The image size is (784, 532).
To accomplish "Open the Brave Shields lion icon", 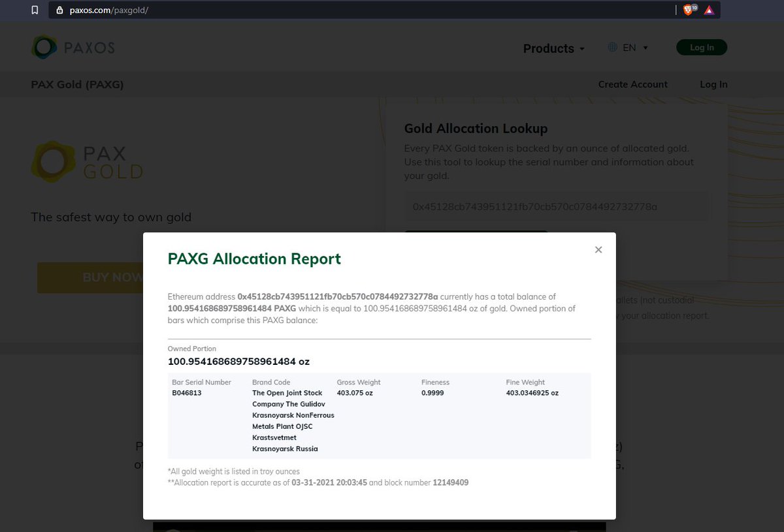I will (689, 10).
